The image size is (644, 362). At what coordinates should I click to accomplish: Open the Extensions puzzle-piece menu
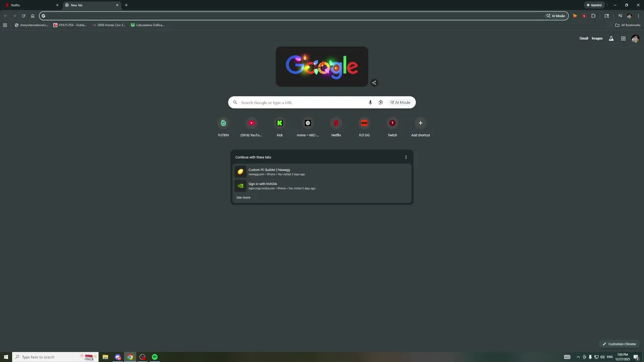click(x=593, y=16)
